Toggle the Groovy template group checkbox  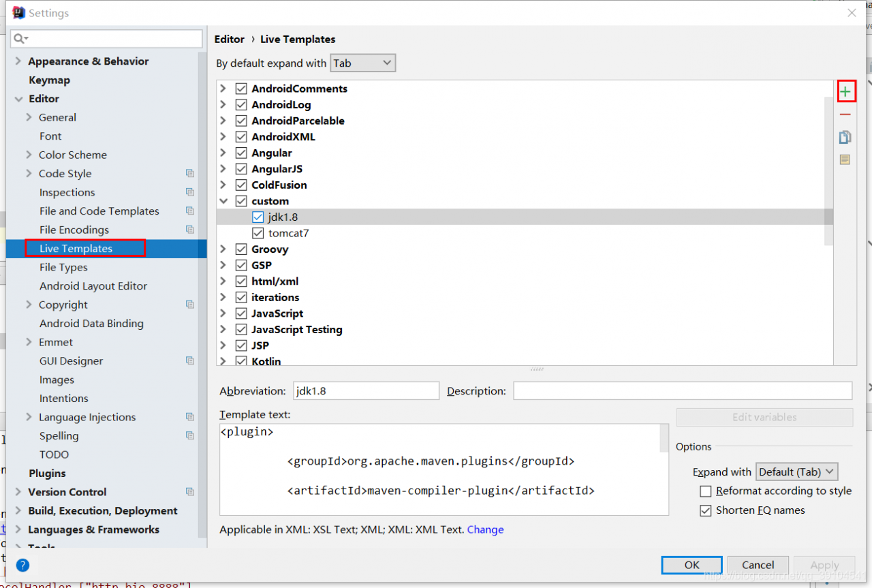[241, 249]
